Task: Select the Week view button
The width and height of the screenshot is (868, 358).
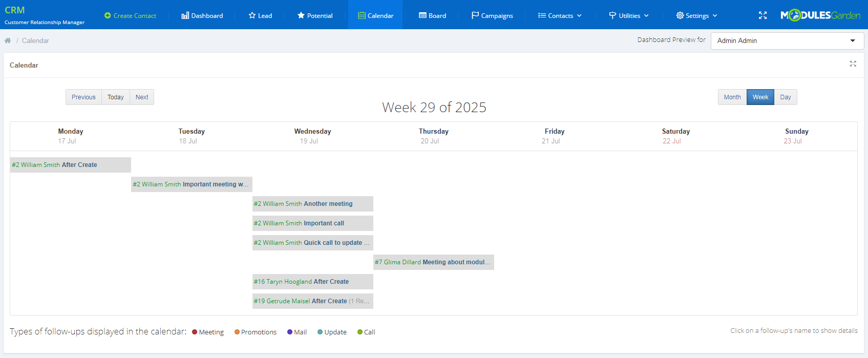Action: [x=760, y=97]
